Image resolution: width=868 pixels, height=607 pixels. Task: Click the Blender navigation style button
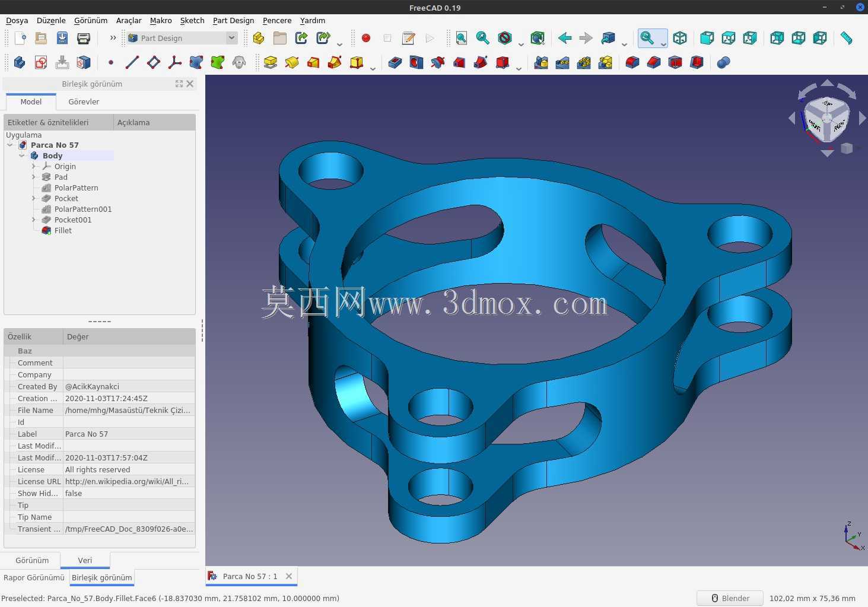(730, 598)
